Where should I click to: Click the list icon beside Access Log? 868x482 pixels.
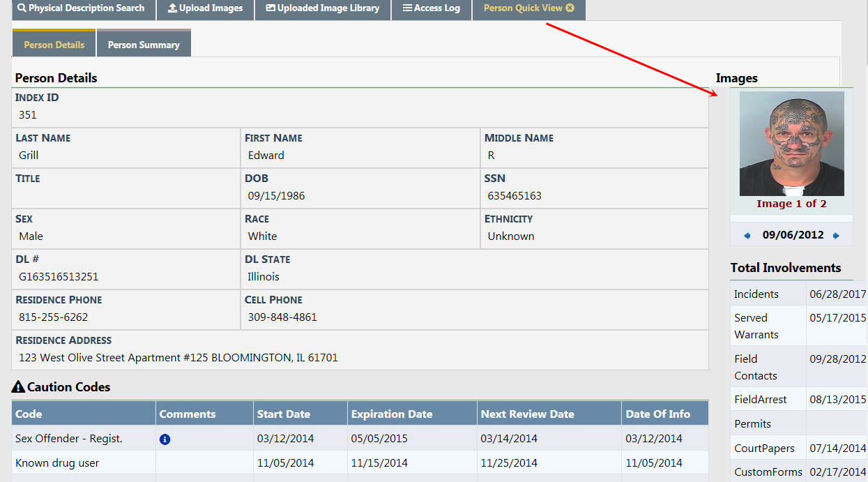407,8
